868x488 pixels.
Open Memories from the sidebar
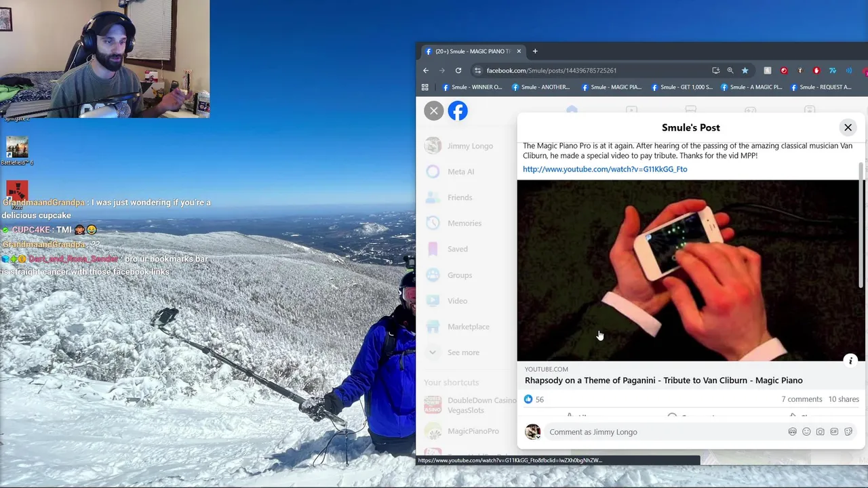(x=453, y=223)
